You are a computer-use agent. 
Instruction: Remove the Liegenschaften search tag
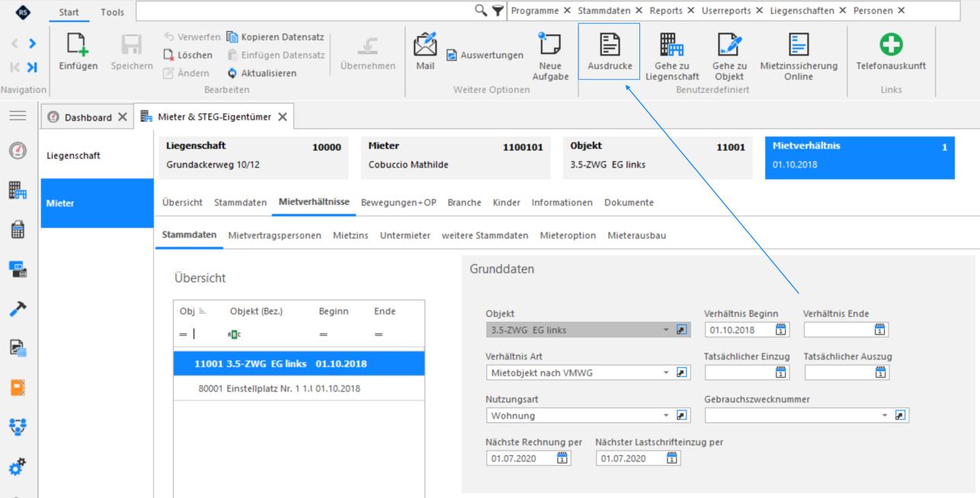tap(842, 11)
